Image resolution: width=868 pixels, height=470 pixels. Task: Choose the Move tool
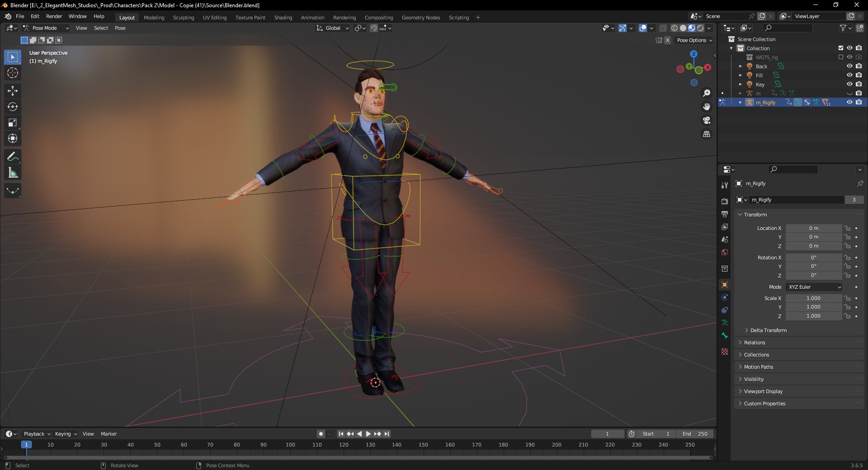13,91
